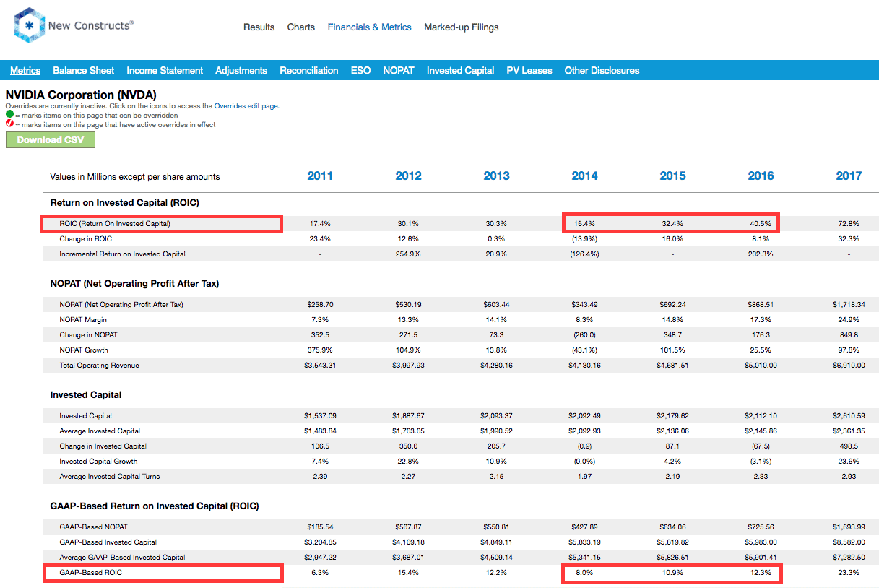Click the 2017 change in invested capital 498.5
This screenshot has height=588, width=879.
(x=849, y=446)
